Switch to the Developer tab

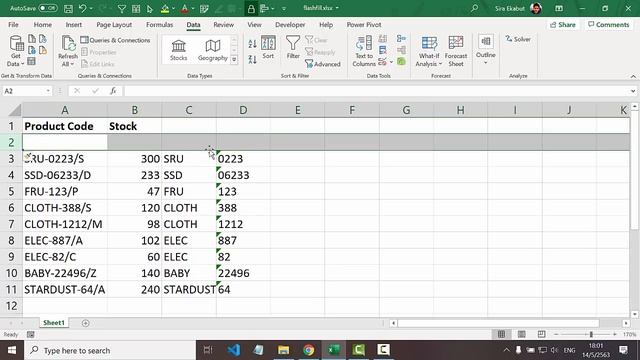pos(290,24)
